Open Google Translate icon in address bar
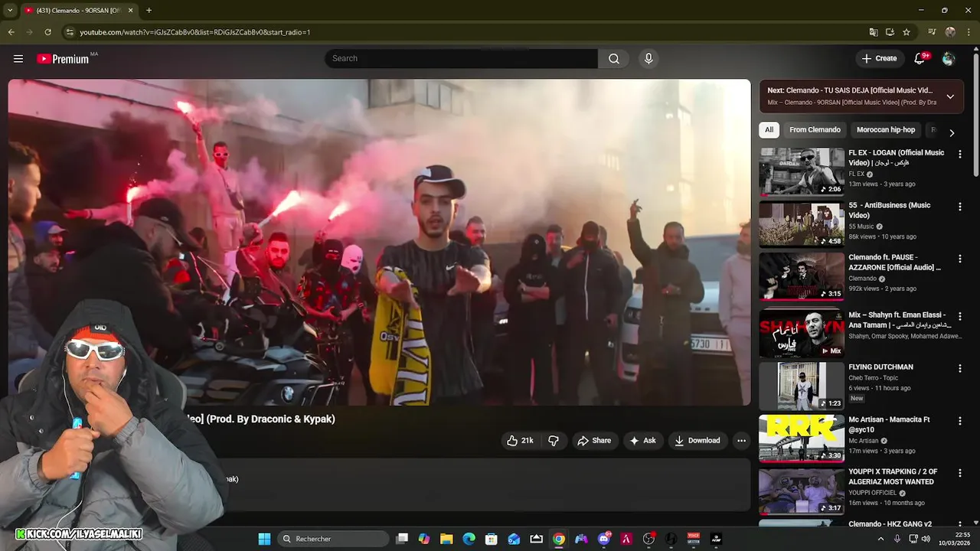 pos(874,32)
